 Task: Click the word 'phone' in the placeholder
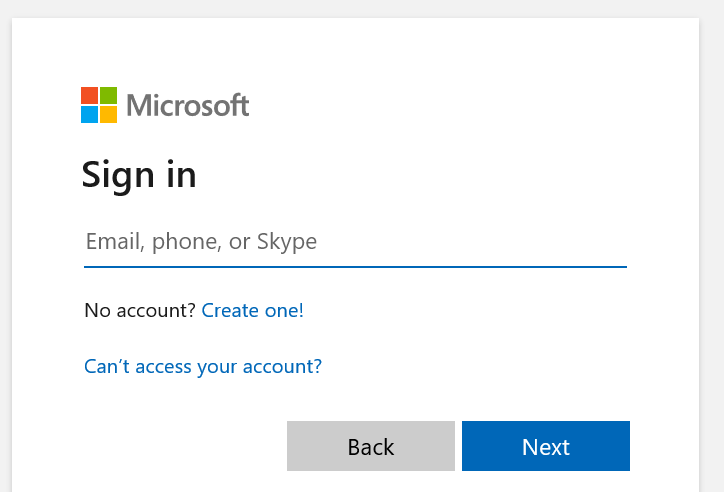tap(180, 242)
